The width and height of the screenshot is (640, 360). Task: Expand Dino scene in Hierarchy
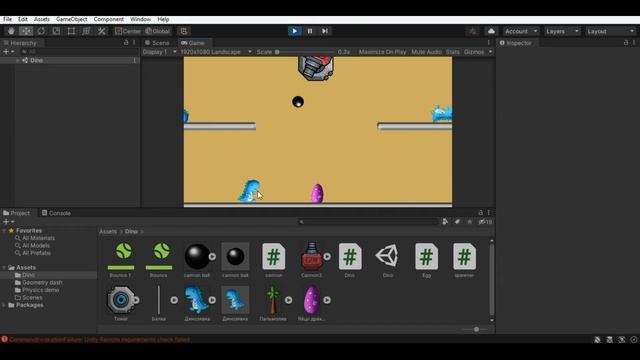[x=18, y=60]
